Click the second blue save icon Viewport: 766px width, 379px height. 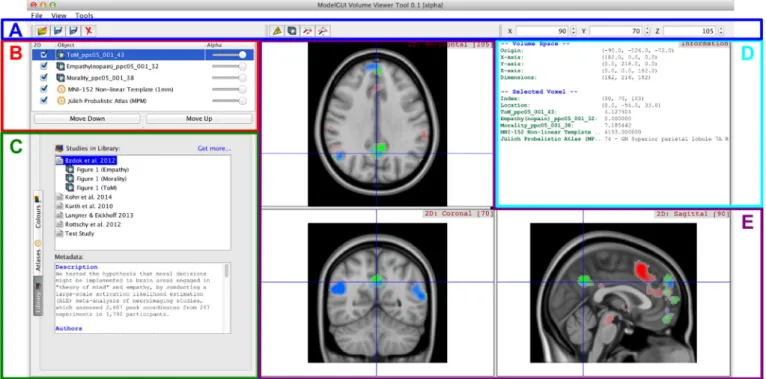click(x=73, y=31)
